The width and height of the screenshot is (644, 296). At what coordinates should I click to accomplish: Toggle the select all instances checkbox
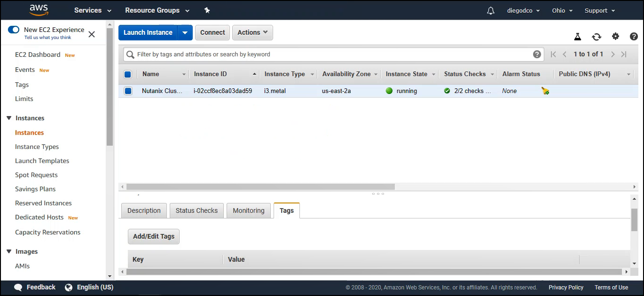click(x=128, y=74)
